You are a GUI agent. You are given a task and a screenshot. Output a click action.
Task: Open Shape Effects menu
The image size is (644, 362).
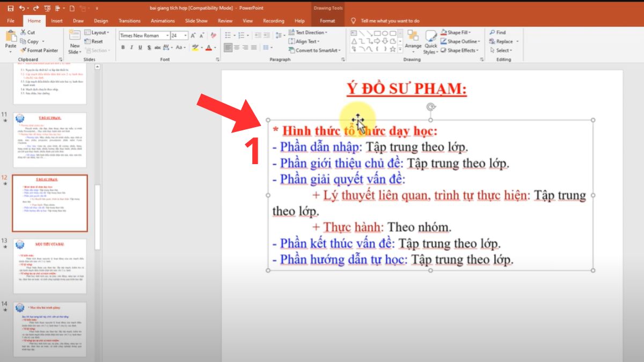(x=459, y=50)
